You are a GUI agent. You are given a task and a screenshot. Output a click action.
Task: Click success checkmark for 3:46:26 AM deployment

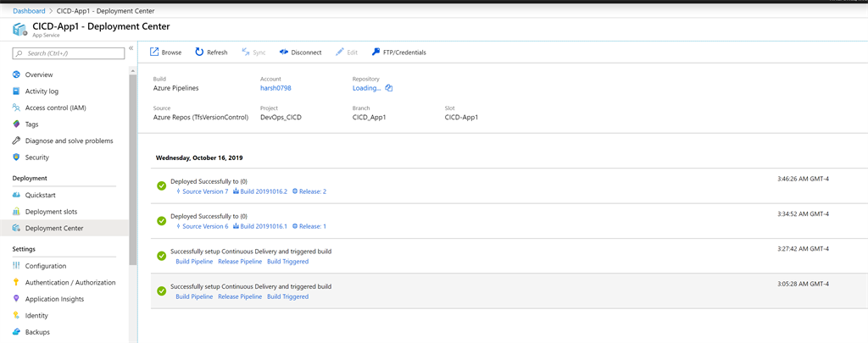point(162,185)
